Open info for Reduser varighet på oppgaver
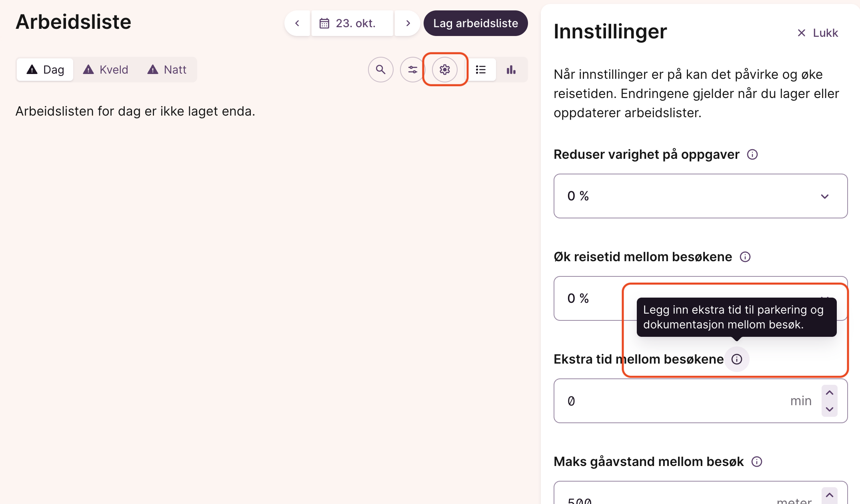860x504 pixels. [752, 154]
